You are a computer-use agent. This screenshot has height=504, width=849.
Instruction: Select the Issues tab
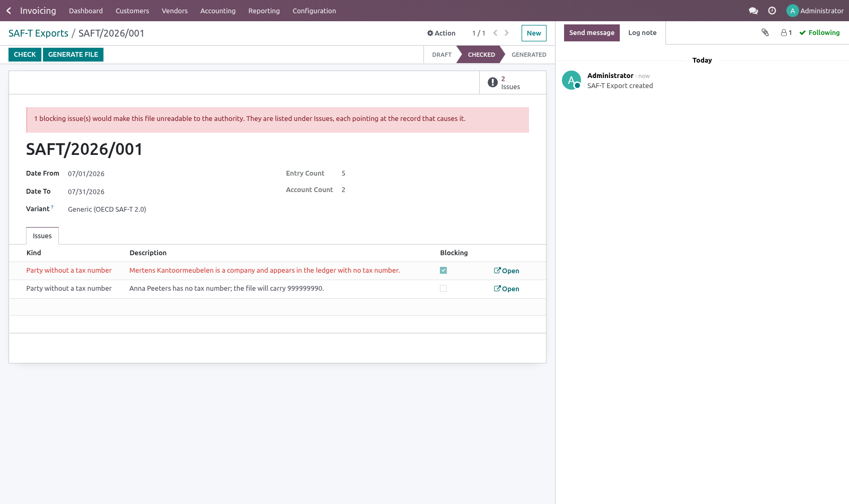pyautogui.click(x=42, y=236)
